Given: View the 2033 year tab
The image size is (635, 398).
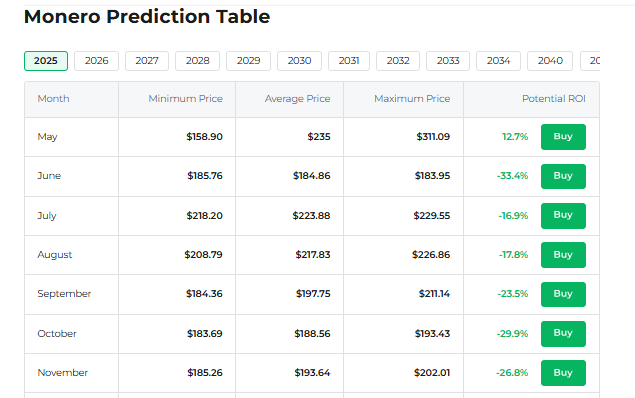Looking at the screenshot, I should [448, 61].
